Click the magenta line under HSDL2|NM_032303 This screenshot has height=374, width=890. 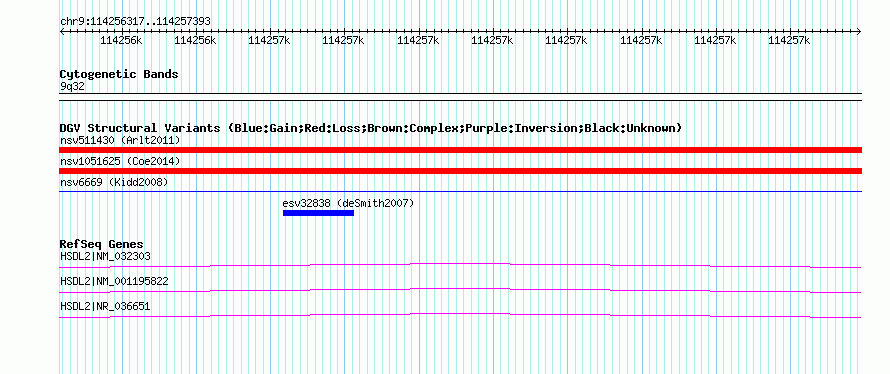point(460,265)
